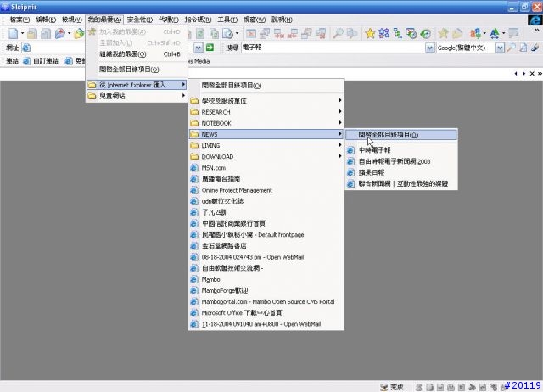Open the 中時電子報 favorite
The image size is (543, 392).
[401, 150]
